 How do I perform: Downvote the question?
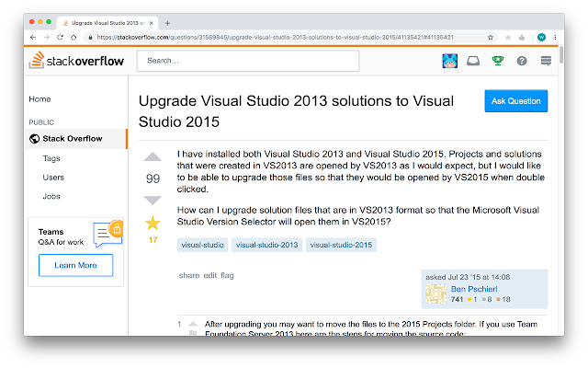coord(153,200)
